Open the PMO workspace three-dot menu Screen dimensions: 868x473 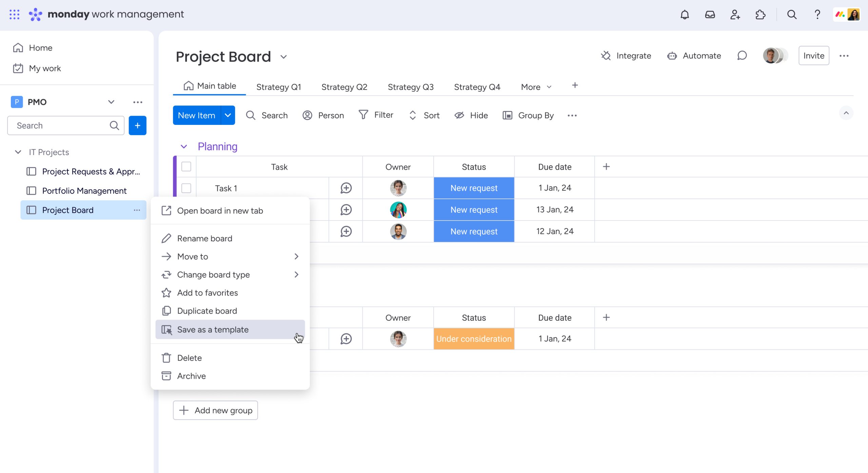[137, 102]
